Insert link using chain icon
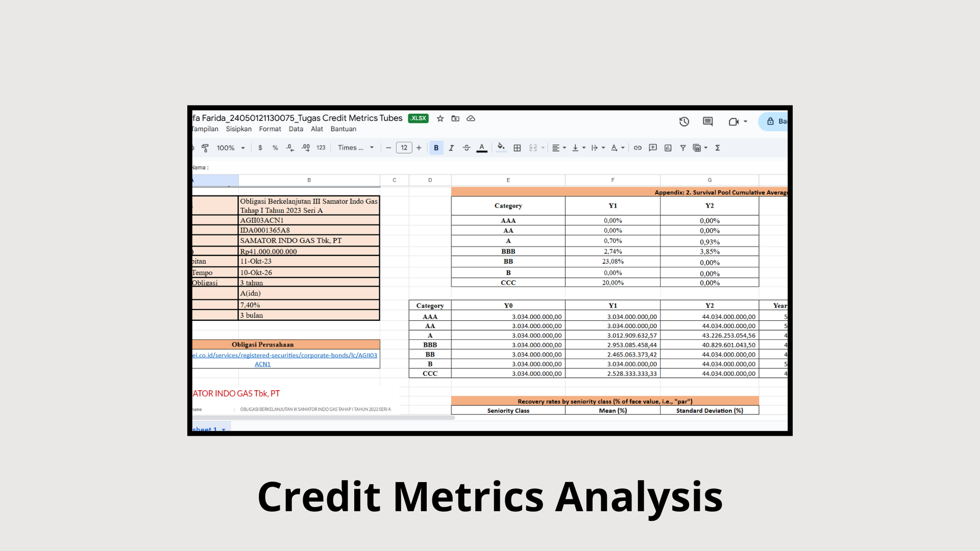 coord(638,148)
